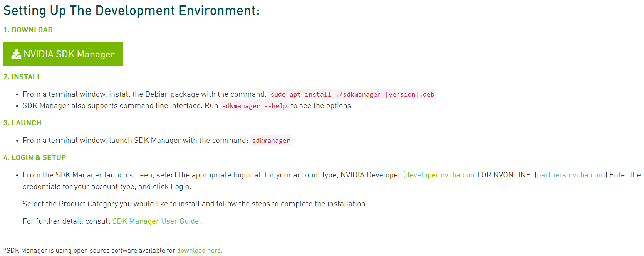The width and height of the screenshot is (644, 256).
Task: Click the download icon on the green button
Action: point(16,54)
